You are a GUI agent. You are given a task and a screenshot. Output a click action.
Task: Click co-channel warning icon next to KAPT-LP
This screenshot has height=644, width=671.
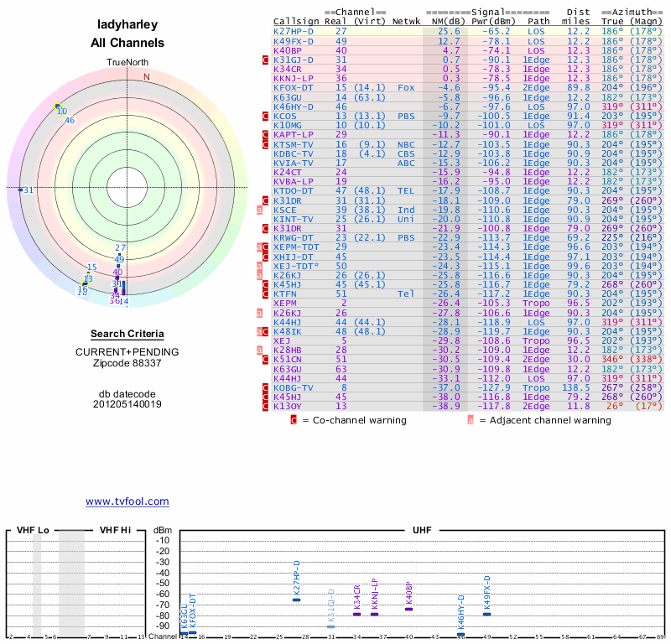coord(266,134)
